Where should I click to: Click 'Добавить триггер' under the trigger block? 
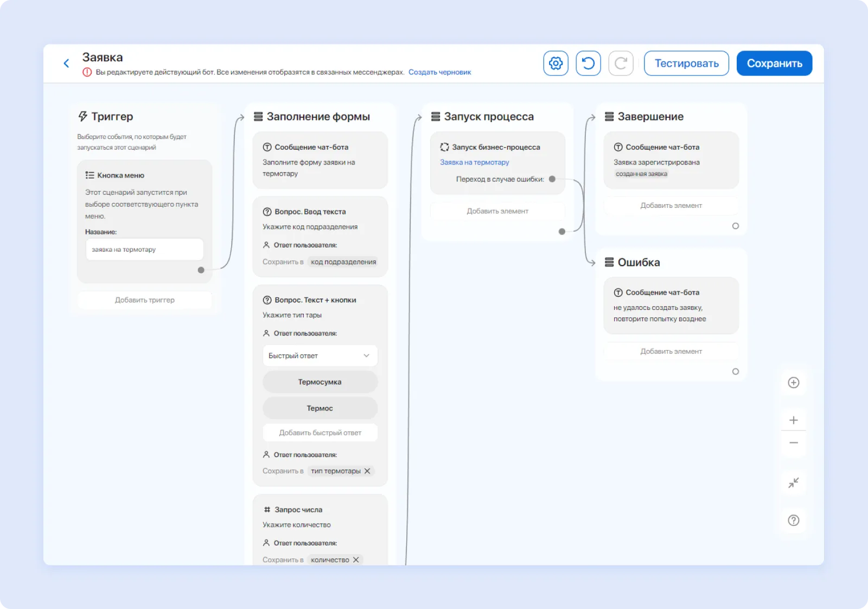click(144, 300)
